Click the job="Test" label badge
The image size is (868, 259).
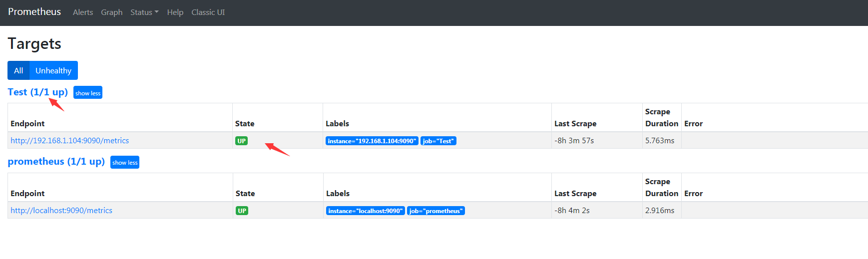click(x=438, y=141)
